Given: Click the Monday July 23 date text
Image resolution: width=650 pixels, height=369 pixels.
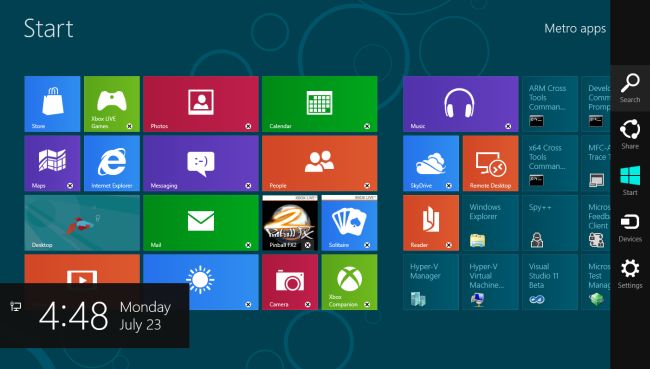Looking at the screenshot, I should tap(145, 316).
